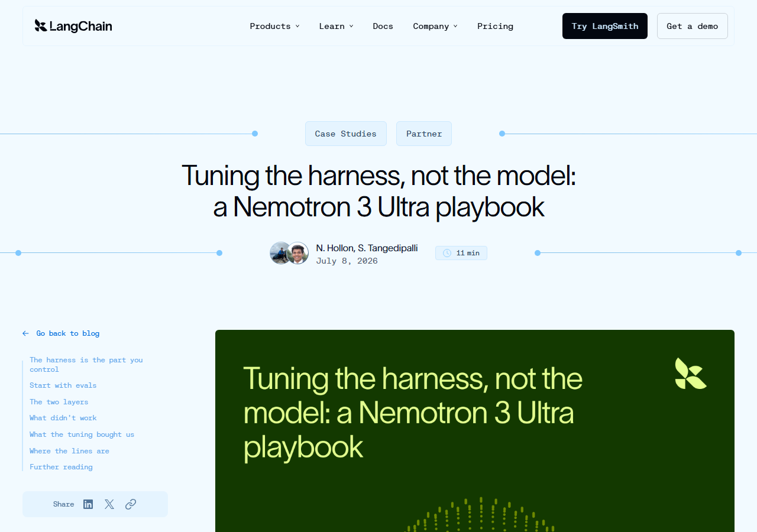Expand the Company dropdown menu

(x=435, y=26)
